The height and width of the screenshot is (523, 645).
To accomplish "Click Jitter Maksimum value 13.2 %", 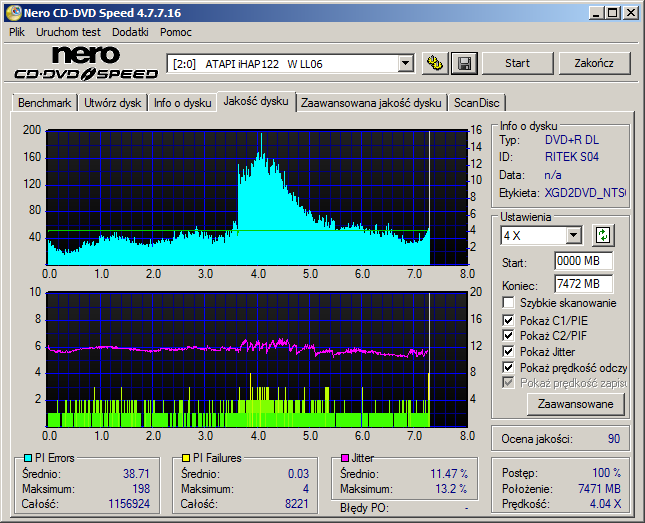I will click(x=451, y=488).
